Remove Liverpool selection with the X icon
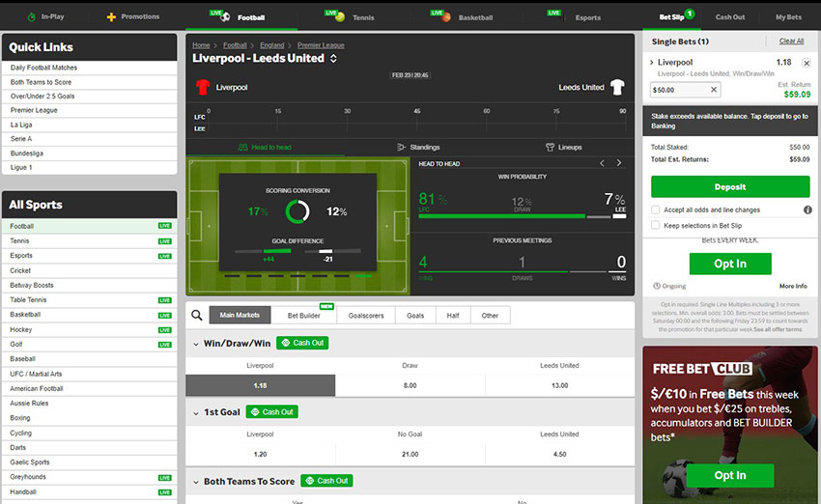Image resolution: width=821 pixels, height=504 pixels. coord(807,63)
